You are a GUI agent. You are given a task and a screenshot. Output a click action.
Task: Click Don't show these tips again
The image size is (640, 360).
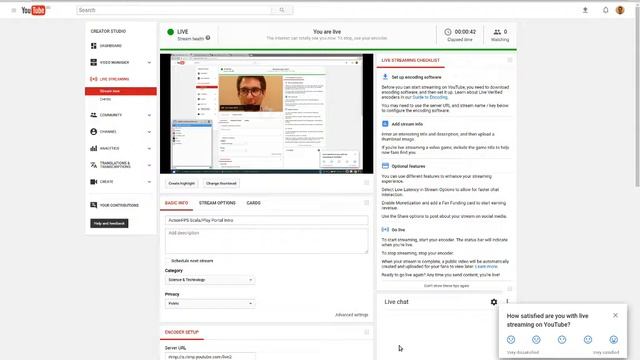tap(446, 286)
